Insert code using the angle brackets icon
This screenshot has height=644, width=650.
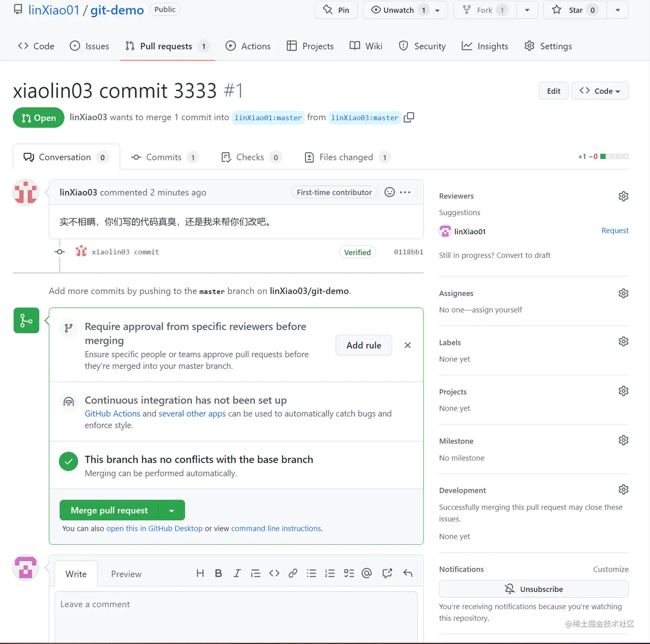[274, 573]
